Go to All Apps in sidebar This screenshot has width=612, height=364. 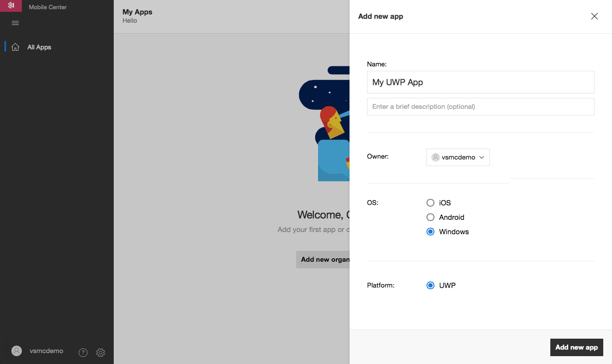[x=39, y=47]
